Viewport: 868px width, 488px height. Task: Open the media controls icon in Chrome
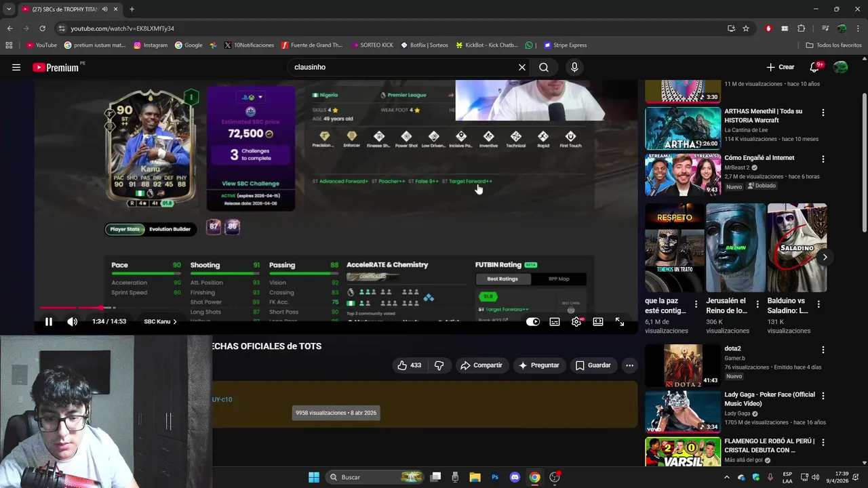tap(825, 28)
